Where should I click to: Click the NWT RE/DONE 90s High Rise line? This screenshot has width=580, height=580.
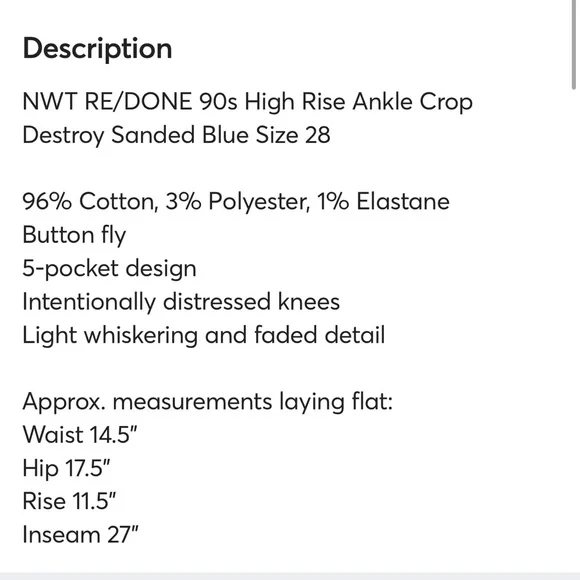247,101
